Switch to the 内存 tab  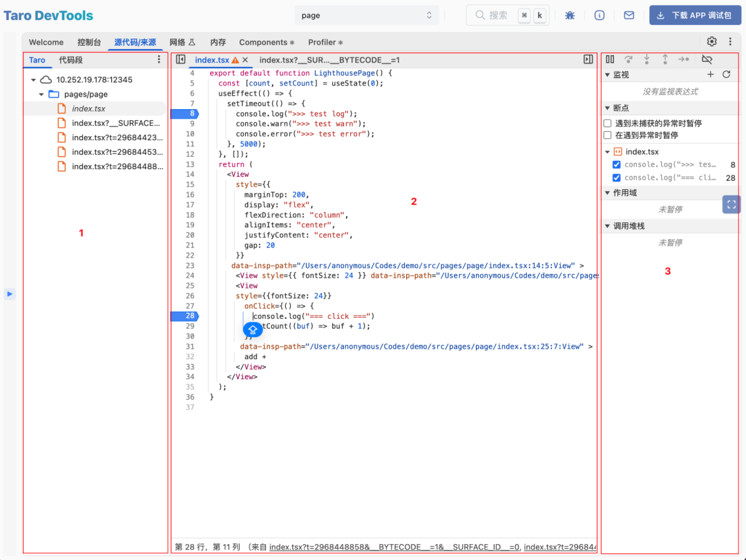point(218,42)
